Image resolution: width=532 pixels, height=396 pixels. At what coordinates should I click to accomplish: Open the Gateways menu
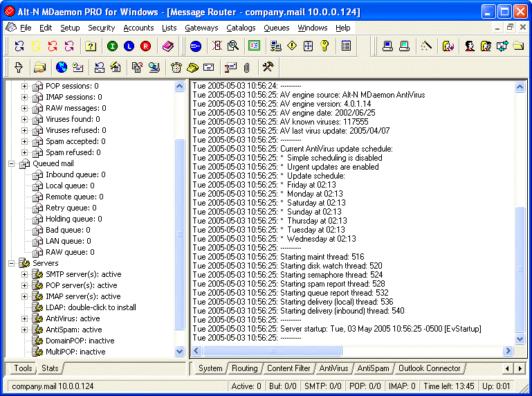tap(201, 28)
